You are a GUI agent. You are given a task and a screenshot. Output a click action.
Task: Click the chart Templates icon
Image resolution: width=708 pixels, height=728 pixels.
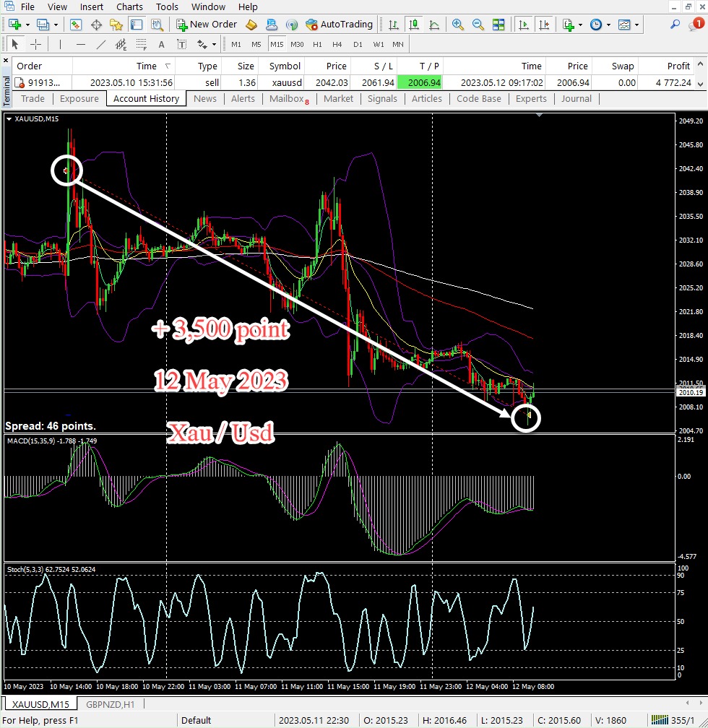[624, 25]
